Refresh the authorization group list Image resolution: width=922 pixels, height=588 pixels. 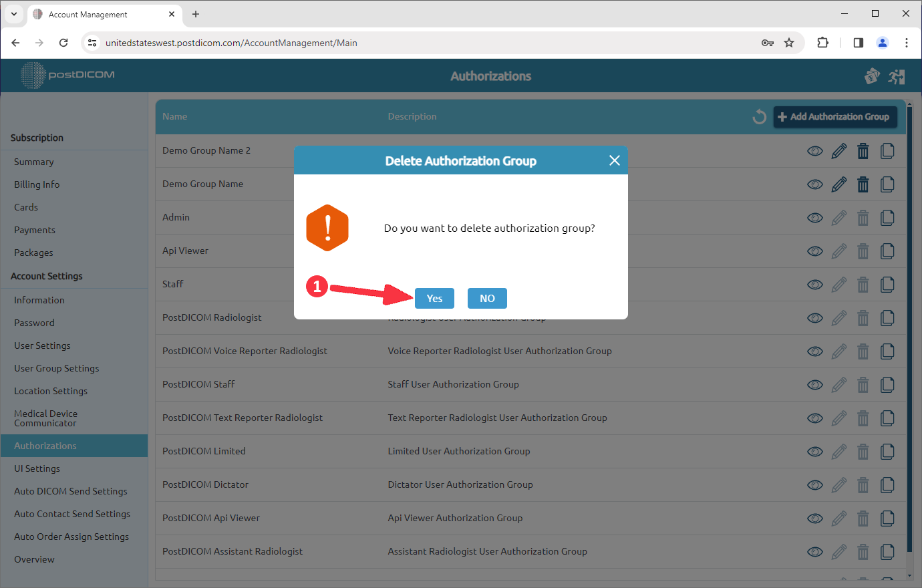click(x=759, y=116)
